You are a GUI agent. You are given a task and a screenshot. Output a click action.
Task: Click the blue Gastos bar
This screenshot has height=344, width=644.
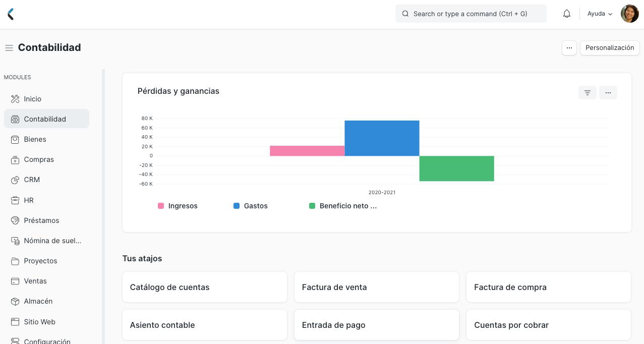tap(382, 138)
